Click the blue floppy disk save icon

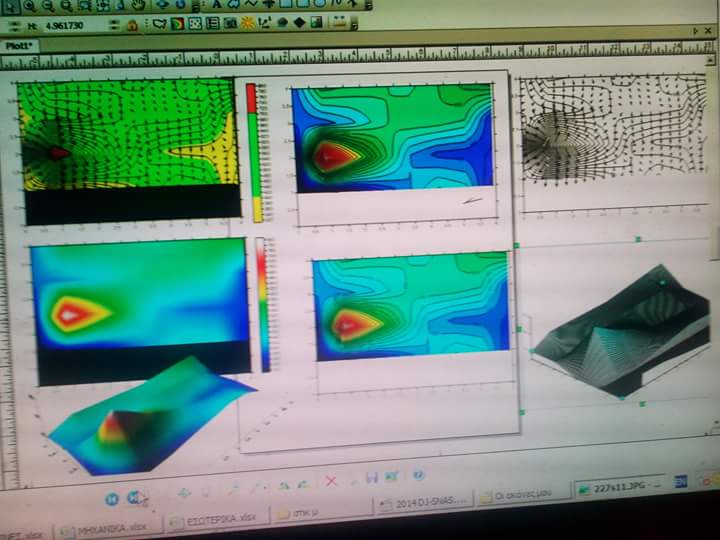pyautogui.click(x=371, y=478)
